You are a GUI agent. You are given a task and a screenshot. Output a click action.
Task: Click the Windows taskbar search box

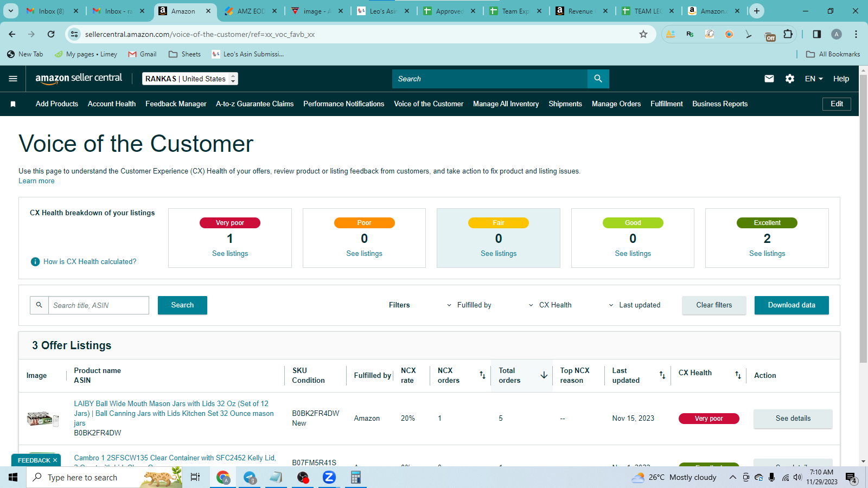pos(104,477)
